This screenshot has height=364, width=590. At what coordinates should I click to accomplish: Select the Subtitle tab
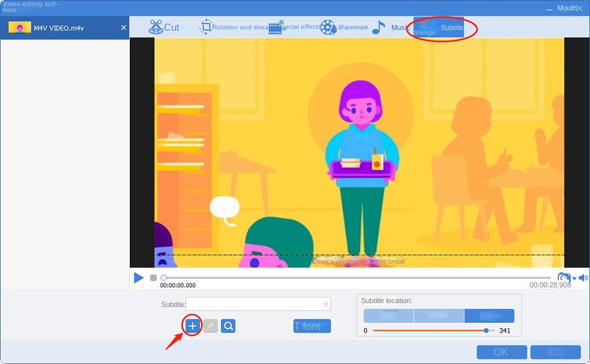(x=439, y=28)
